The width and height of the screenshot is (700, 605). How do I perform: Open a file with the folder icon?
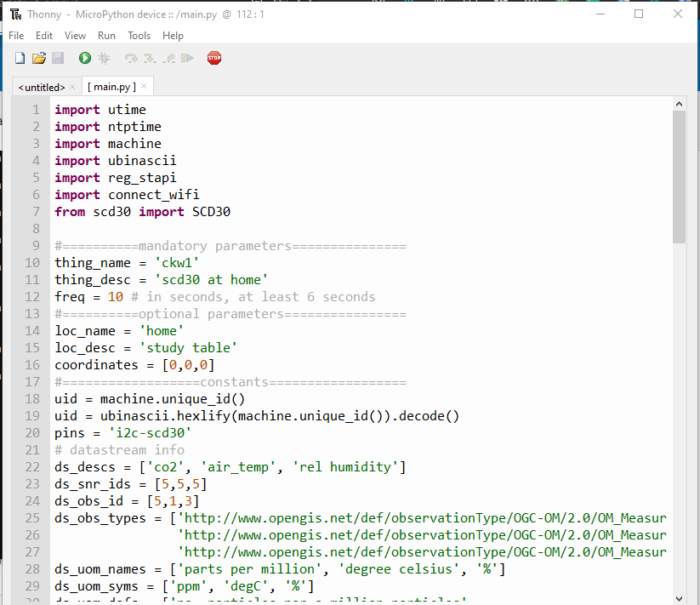pyautogui.click(x=38, y=58)
